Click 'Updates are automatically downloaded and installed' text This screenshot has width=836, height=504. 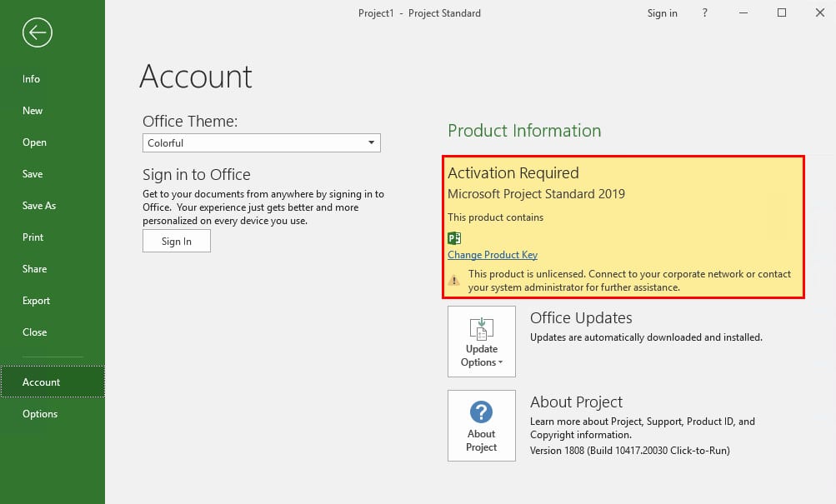[x=646, y=337]
